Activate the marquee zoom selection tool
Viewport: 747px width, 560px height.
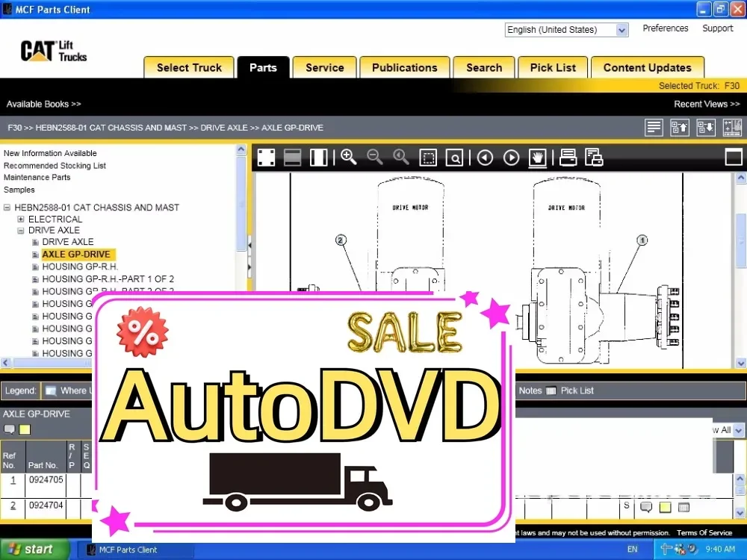(x=428, y=157)
